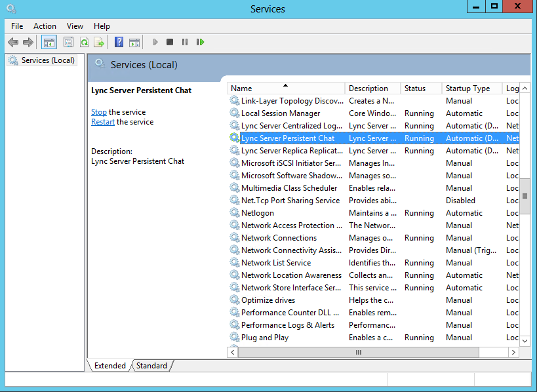Open the View menu
The image size is (537, 392).
click(x=75, y=26)
